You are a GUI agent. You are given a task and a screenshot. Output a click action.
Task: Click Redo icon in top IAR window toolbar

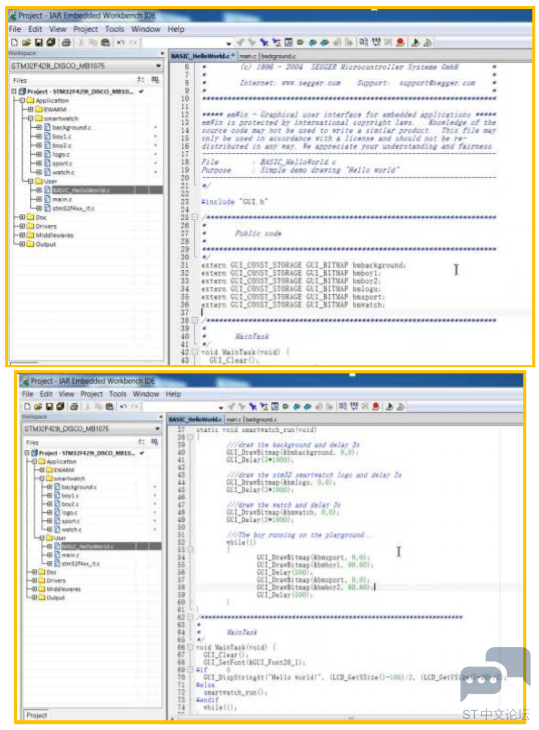(133, 42)
